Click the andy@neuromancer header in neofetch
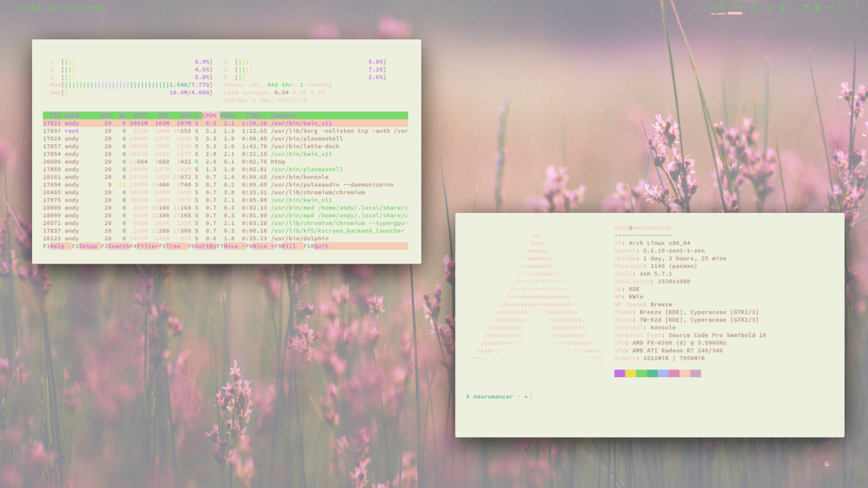Image resolution: width=868 pixels, height=488 pixels. coord(643,228)
